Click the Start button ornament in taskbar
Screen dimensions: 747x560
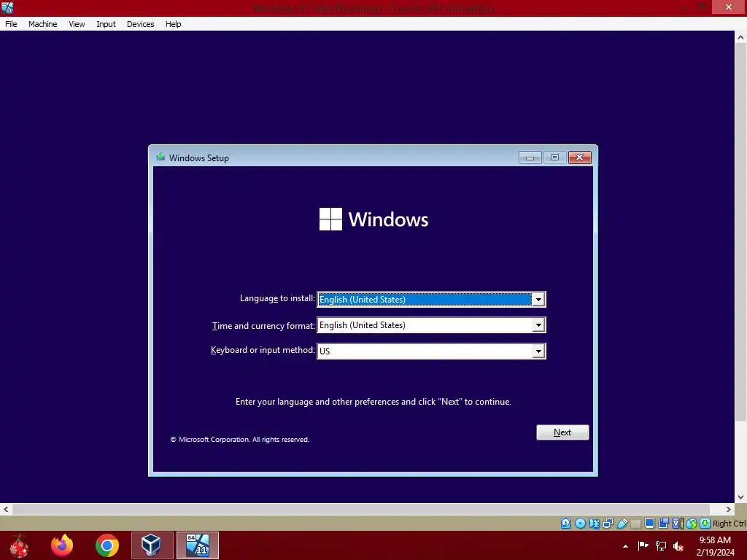(18, 545)
